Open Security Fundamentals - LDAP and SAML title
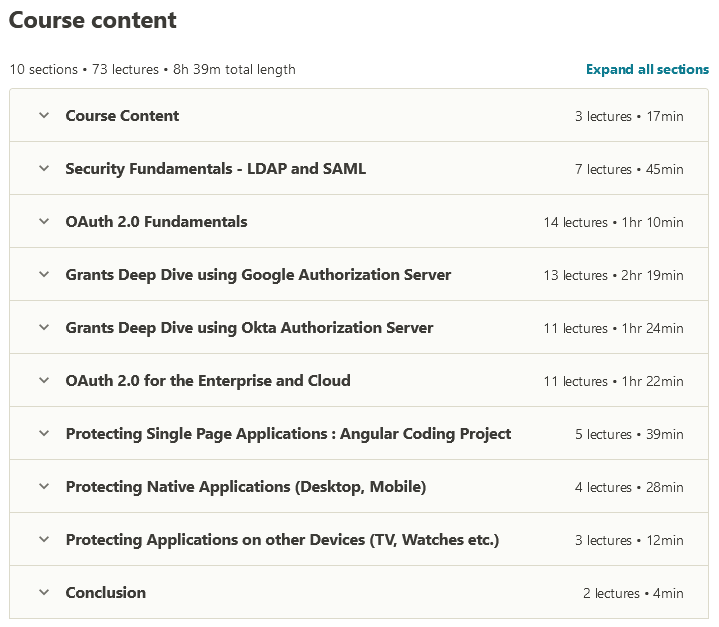The image size is (719, 627). 215,169
